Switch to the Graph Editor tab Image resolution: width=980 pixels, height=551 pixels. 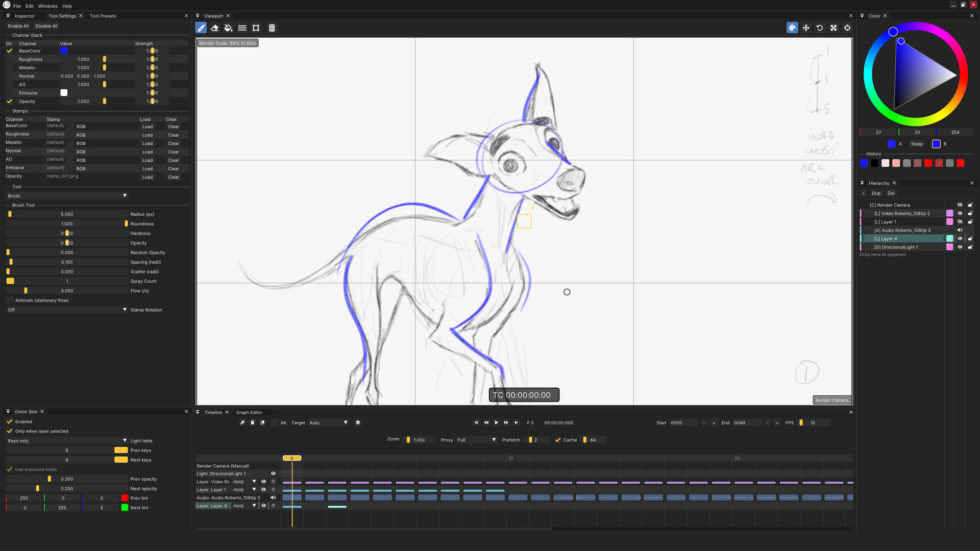pos(250,412)
